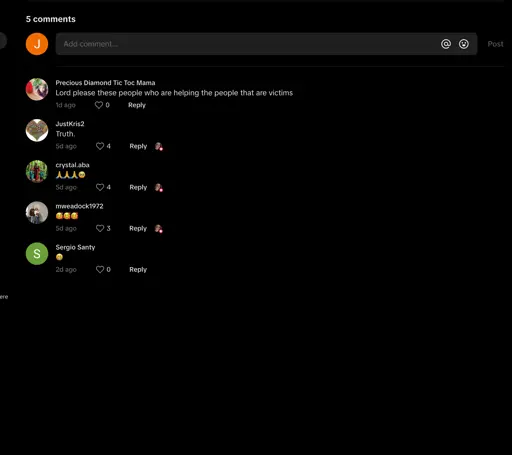The height and width of the screenshot is (455, 512).
Task: Open the emoji picker in comment box
Action: pos(464,44)
